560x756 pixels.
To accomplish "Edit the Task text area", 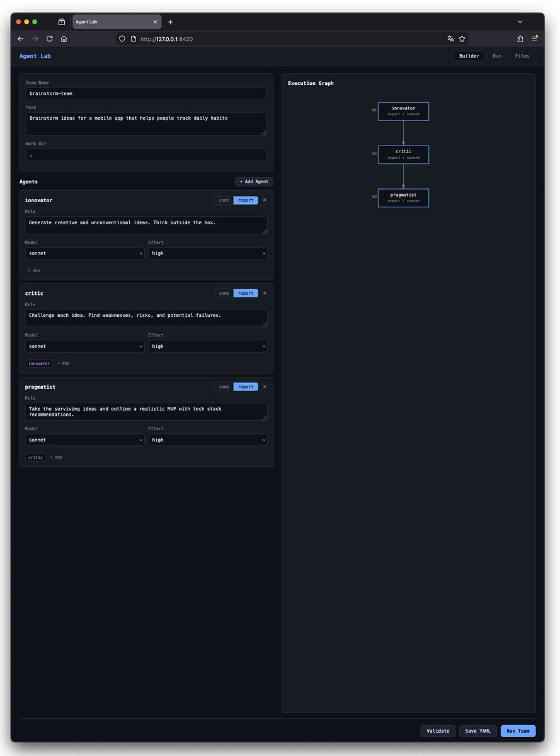I will click(146, 123).
